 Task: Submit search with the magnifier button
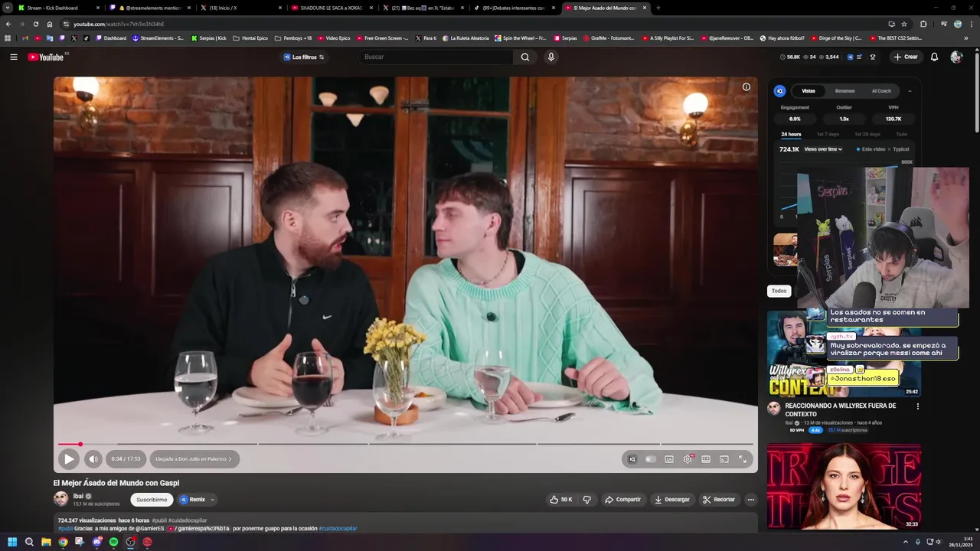coord(525,57)
